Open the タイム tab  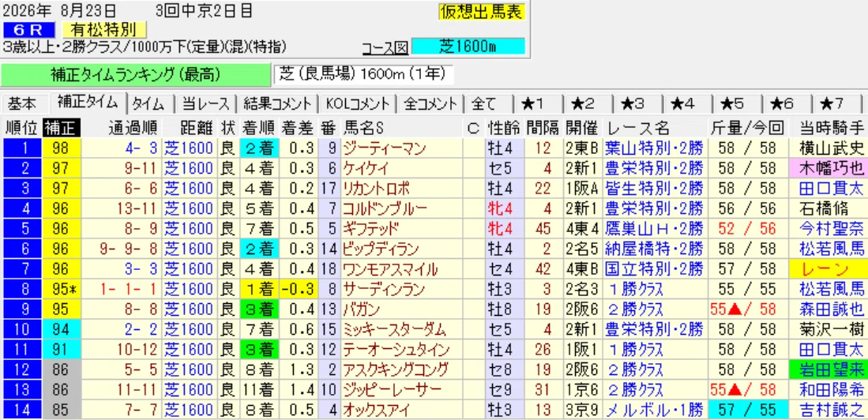(x=148, y=103)
